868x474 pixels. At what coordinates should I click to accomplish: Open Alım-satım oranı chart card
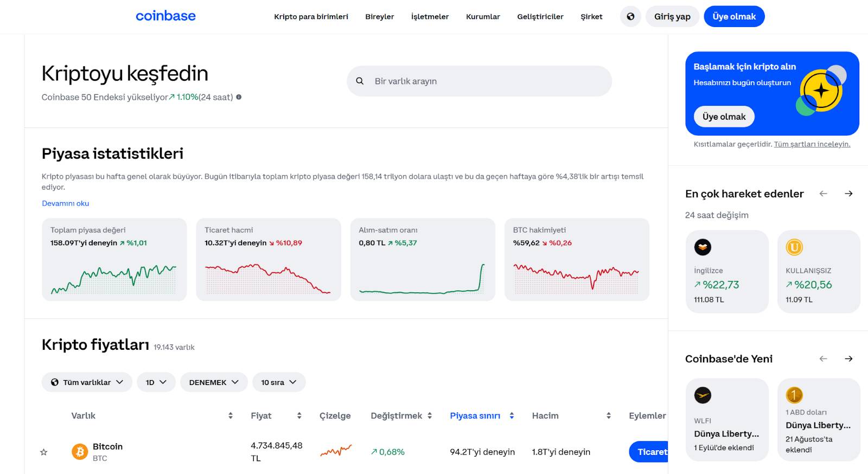(x=423, y=260)
